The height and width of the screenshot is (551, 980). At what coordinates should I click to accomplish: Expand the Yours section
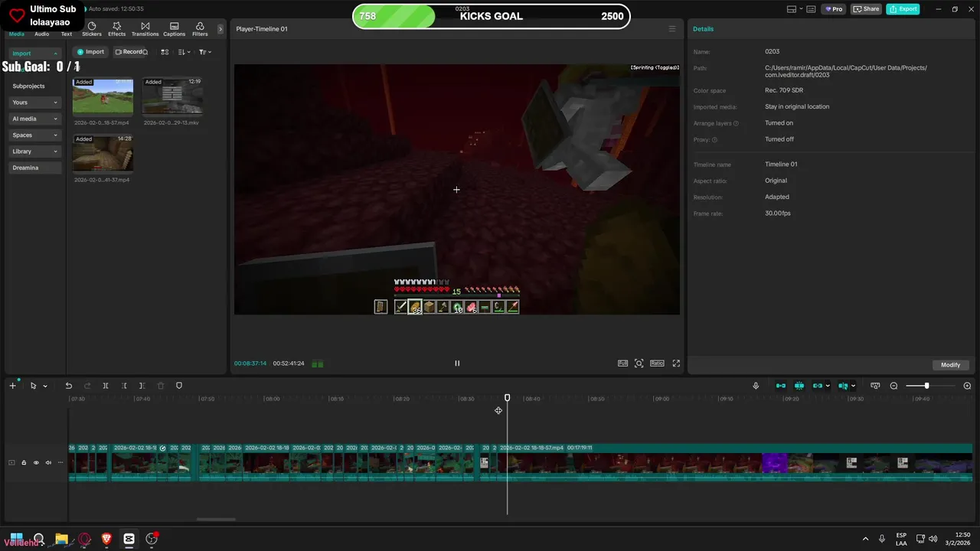coord(35,103)
